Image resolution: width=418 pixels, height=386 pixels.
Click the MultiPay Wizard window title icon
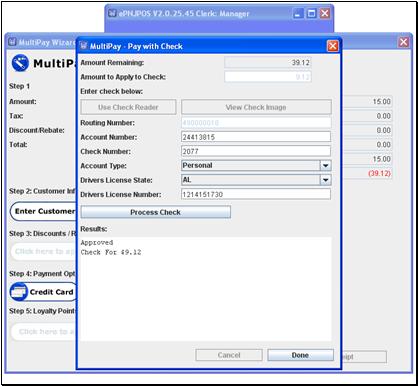[12, 42]
